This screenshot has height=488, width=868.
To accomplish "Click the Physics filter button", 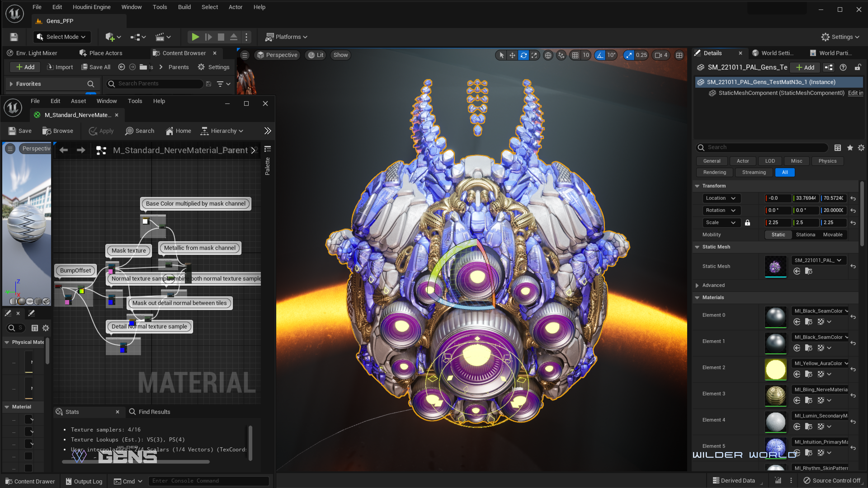I will pos(827,161).
